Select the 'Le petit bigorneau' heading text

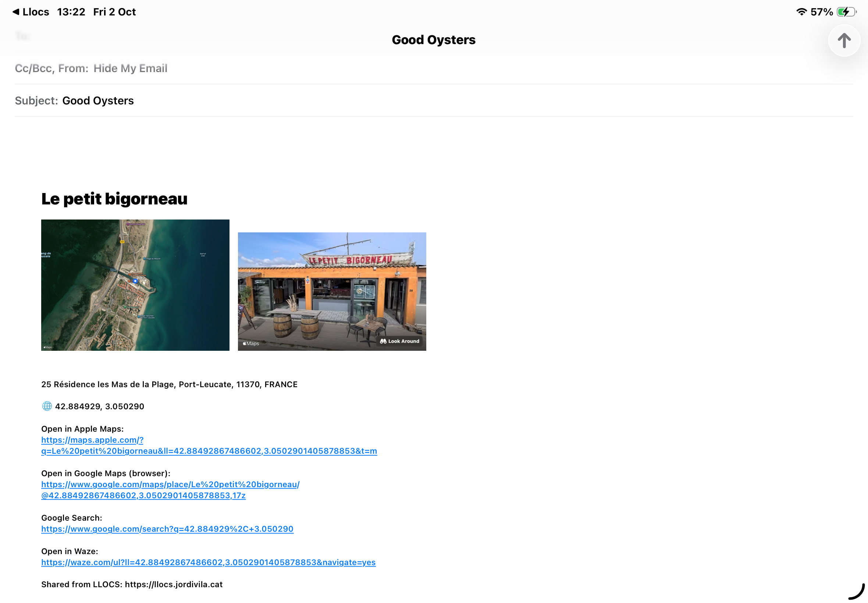[x=114, y=199]
